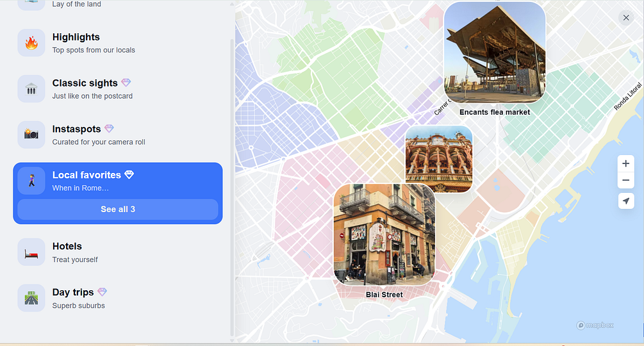Zoom out with the minus button
The image size is (644, 346).
tap(626, 180)
